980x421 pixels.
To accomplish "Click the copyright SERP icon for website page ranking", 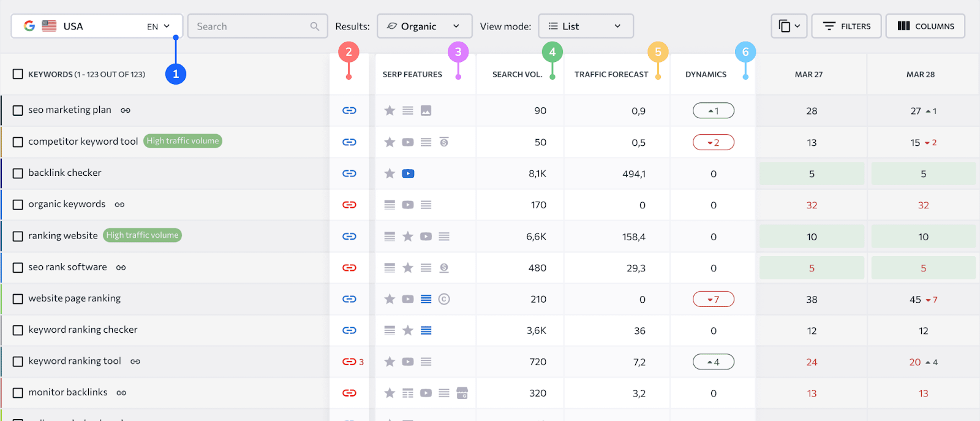I will [444, 299].
